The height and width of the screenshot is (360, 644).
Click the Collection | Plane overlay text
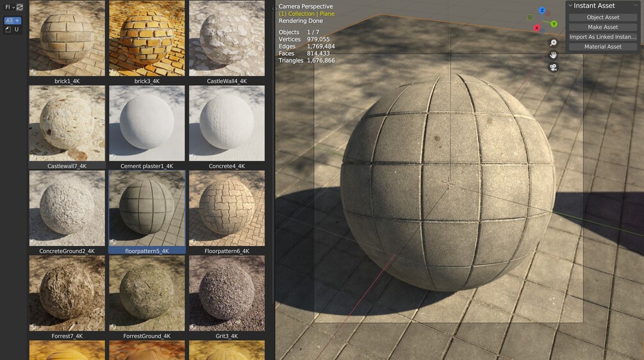click(306, 13)
